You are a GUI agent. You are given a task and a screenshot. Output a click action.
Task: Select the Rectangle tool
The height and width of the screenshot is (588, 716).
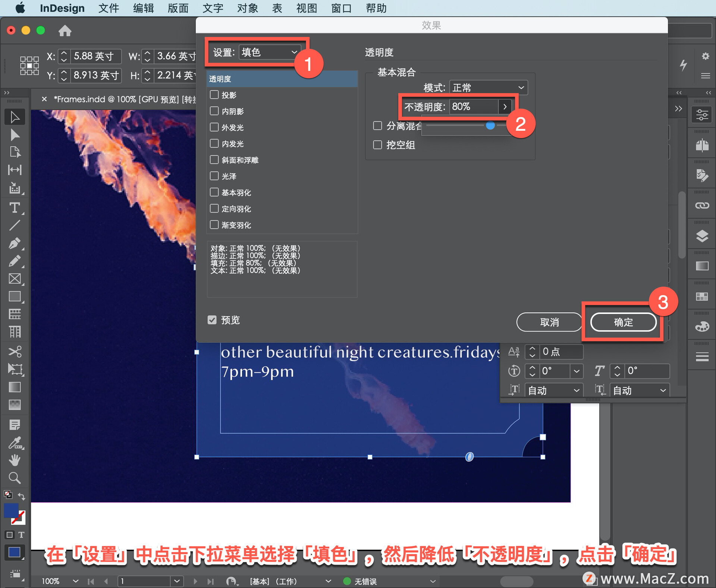click(15, 297)
